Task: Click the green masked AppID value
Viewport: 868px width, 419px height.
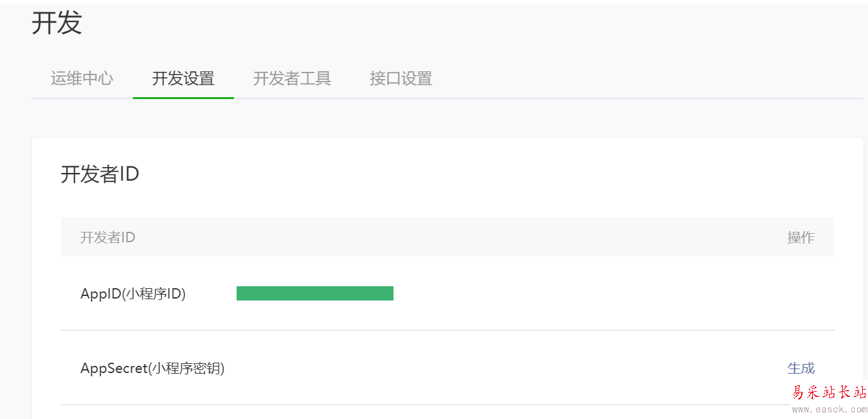Action: (x=314, y=293)
